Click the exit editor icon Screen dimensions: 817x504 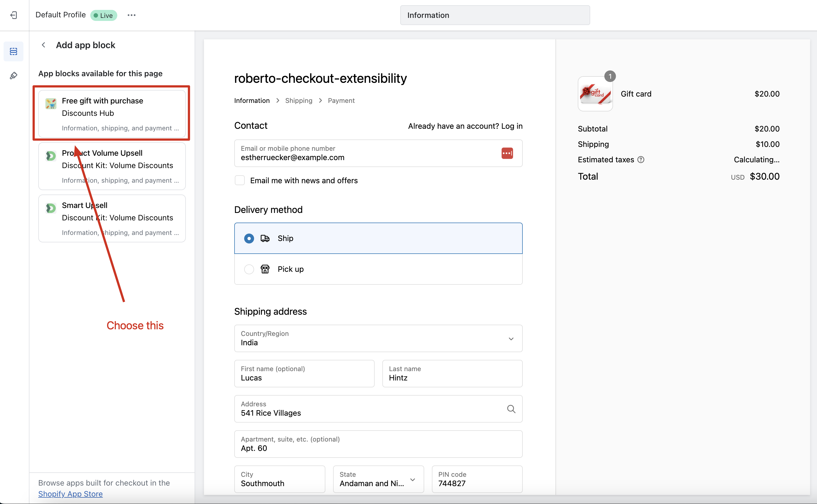(x=14, y=15)
